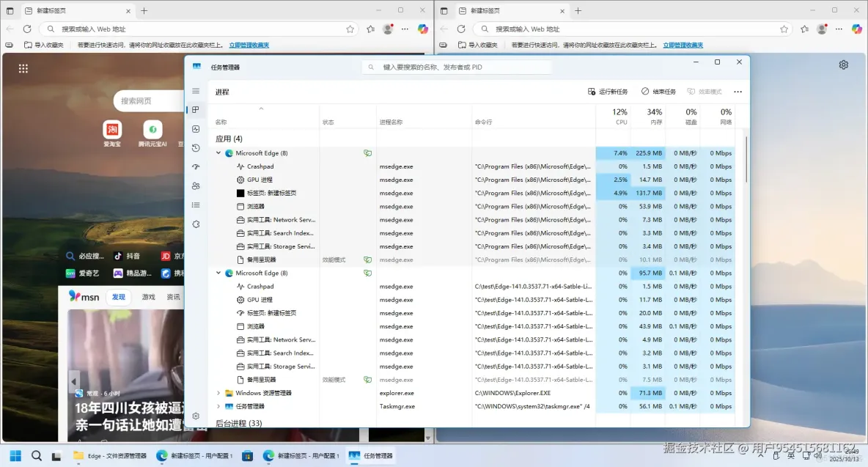
Task: Expand the Windows 资源管理器 process group
Action: click(x=218, y=392)
